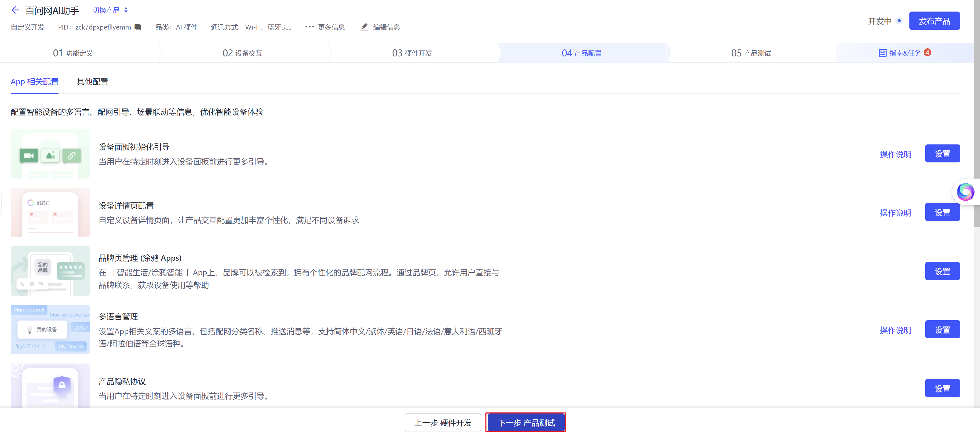Go to step 03 硬件开发

(x=412, y=53)
